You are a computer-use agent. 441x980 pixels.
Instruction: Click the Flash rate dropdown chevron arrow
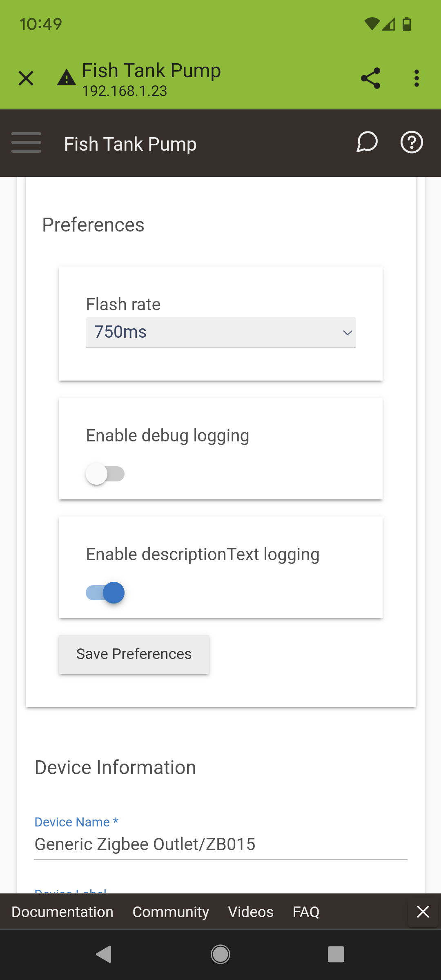347,333
